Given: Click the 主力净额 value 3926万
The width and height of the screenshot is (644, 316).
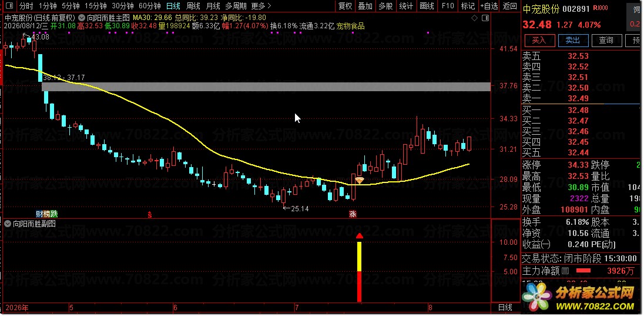Looking at the screenshot, I should coord(620,271).
